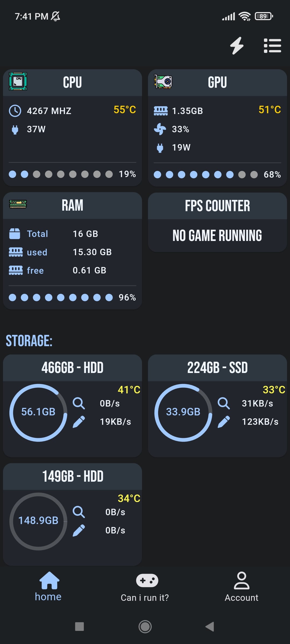Tap the CPU chip icon
Viewport: 290px width, 644px height.
(18, 81)
